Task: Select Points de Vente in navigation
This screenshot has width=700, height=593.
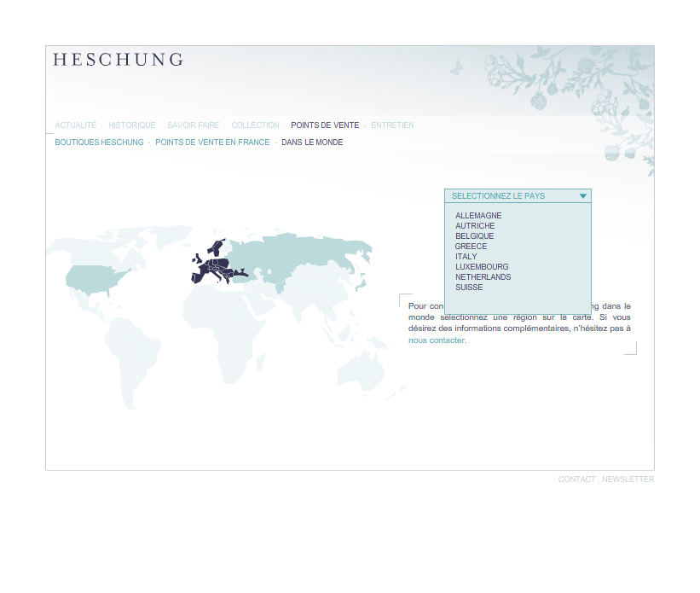Action: (325, 125)
